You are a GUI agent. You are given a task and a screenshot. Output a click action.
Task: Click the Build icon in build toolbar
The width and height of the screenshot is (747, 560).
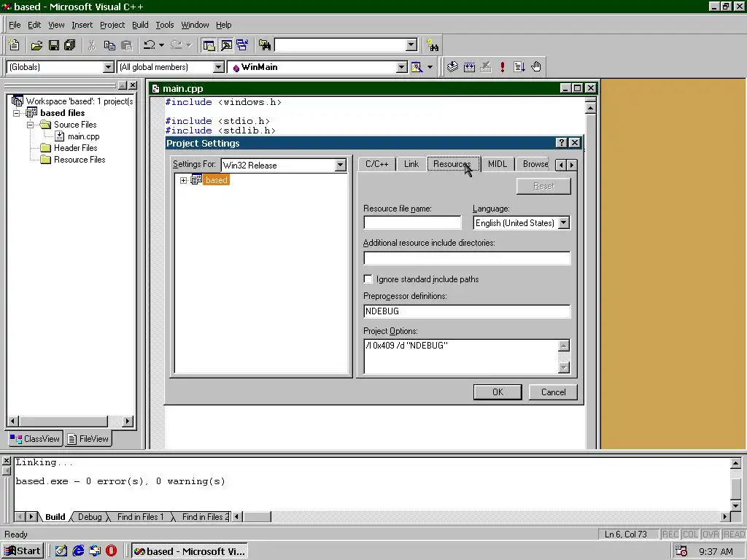point(469,67)
